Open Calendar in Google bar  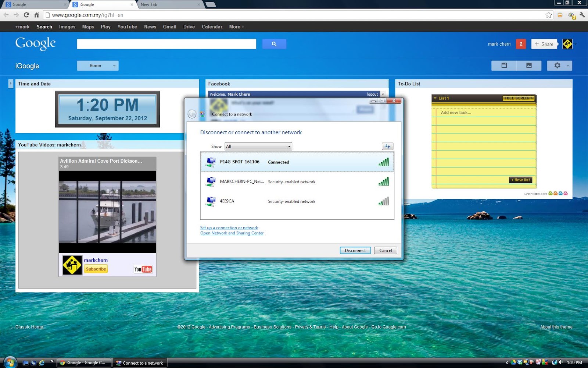[x=212, y=26]
